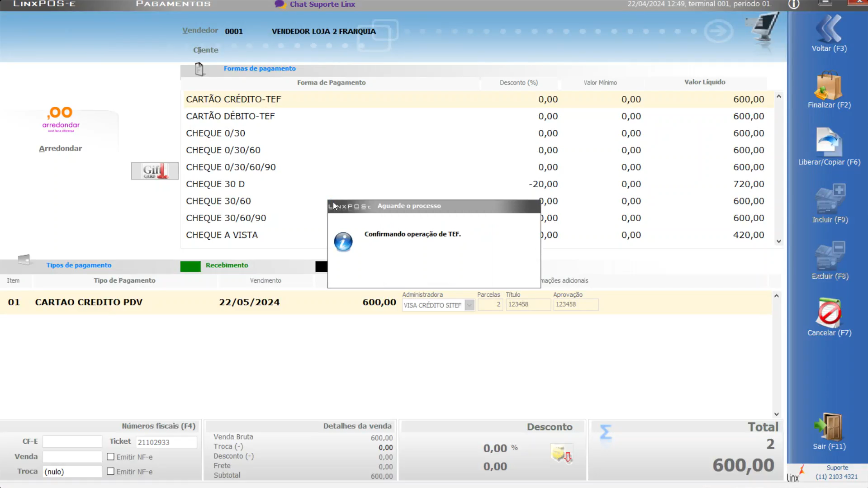Click the Liberar/Copiar (F6) icon
The image size is (868, 488).
tap(829, 142)
